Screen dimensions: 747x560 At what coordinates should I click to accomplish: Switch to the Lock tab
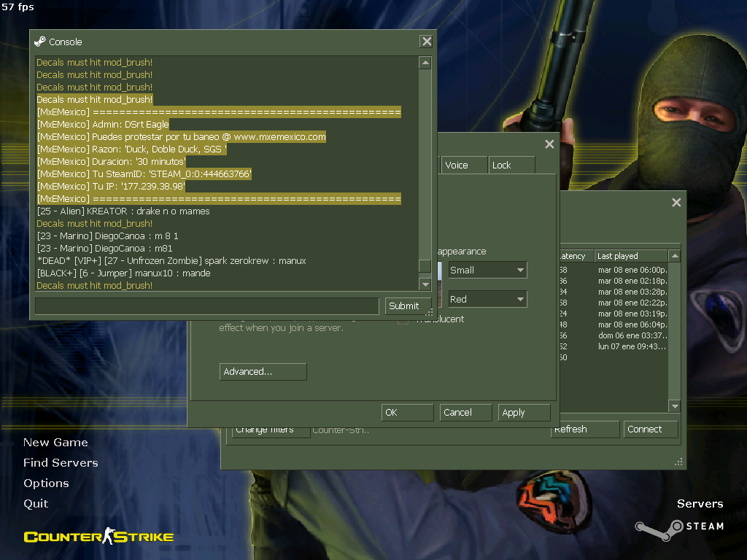(x=511, y=166)
